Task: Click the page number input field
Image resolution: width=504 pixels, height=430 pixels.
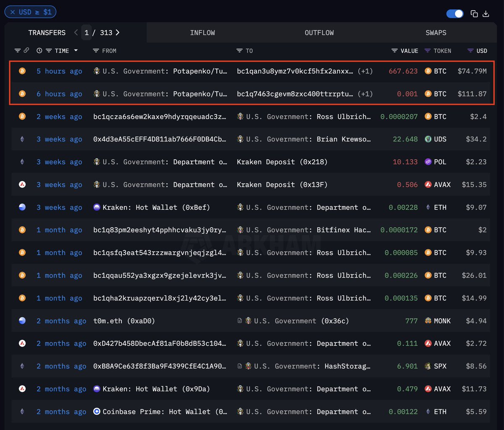Action: click(87, 33)
